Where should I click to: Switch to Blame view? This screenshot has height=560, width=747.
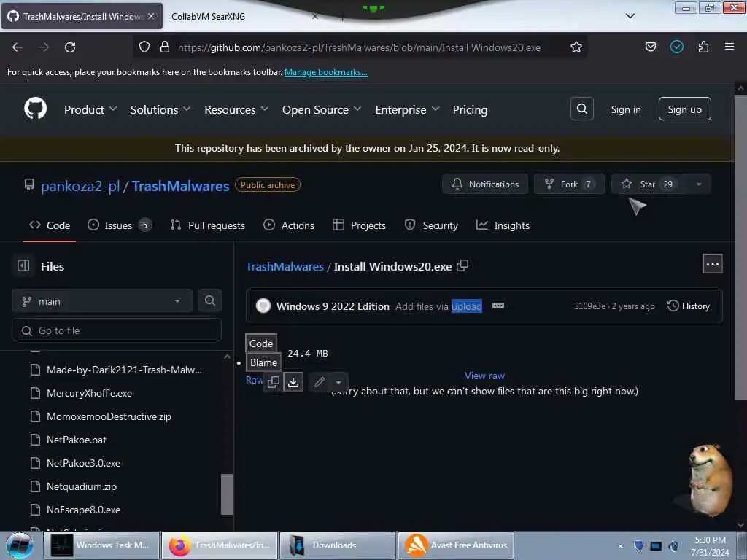click(x=263, y=362)
